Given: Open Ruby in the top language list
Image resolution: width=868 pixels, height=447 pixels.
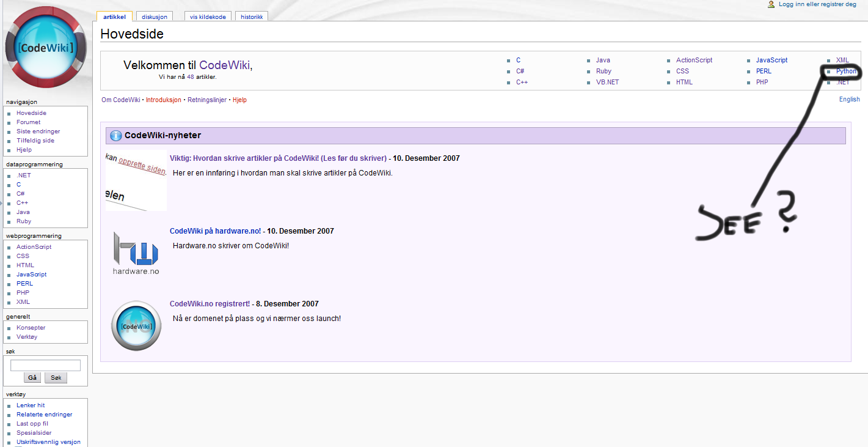Looking at the screenshot, I should [604, 72].
